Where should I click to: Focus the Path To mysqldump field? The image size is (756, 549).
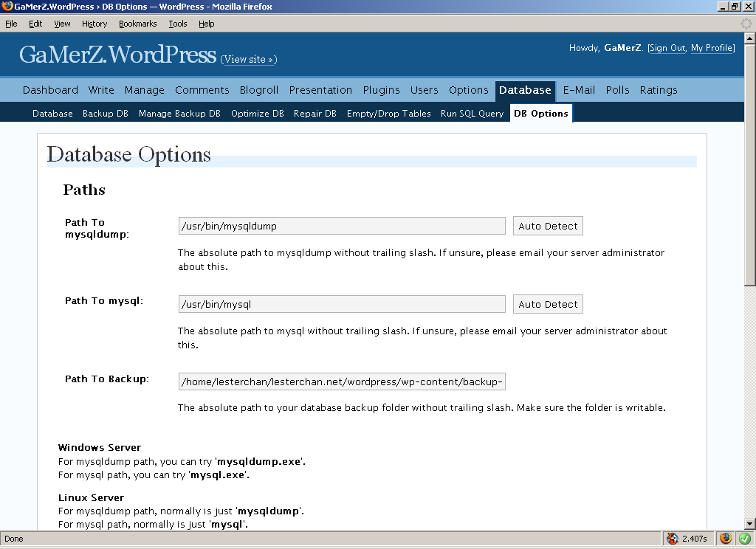point(342,226)
